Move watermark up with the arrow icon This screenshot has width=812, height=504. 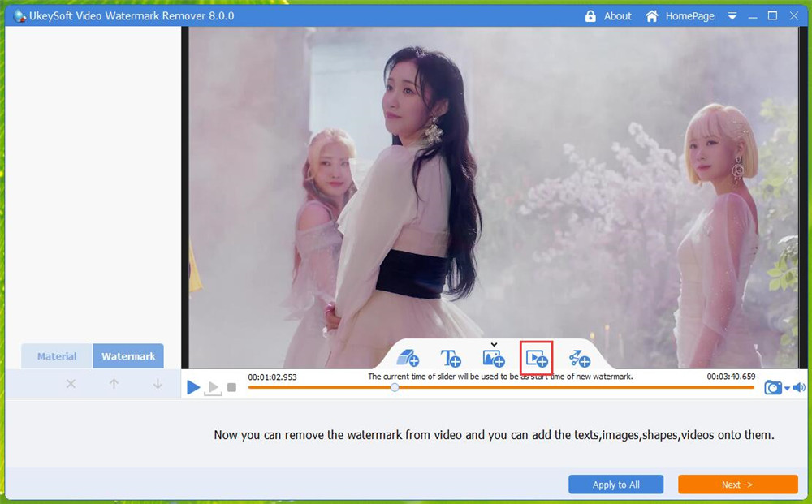114,384
